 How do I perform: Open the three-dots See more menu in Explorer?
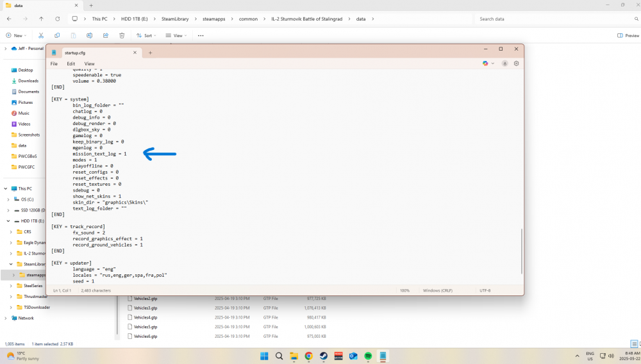201,35
